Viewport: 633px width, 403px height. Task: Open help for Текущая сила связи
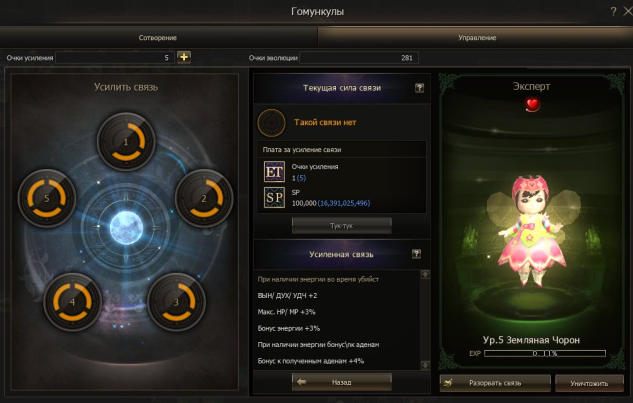coord(419,88)
